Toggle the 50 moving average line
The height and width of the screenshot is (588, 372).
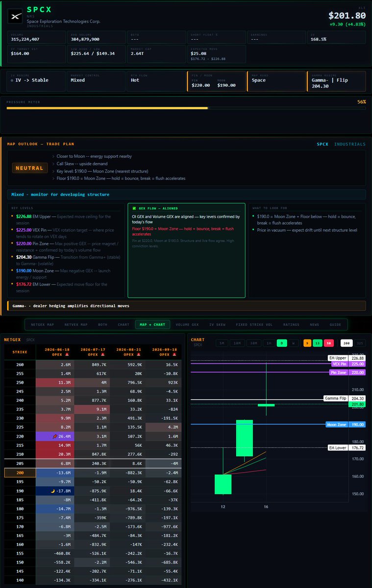pos(328,343)
